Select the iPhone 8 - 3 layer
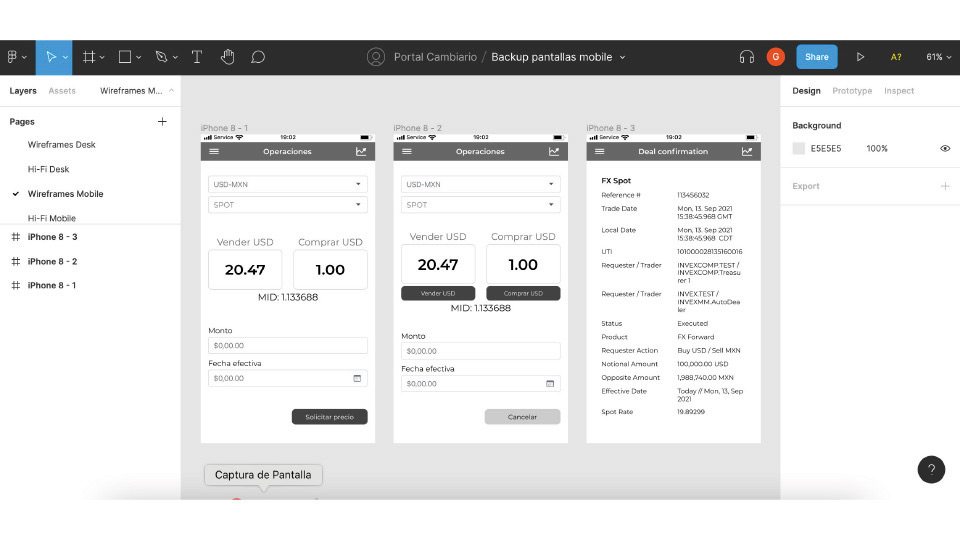The height and width of the screenshot is (540, 960). point(52,237)
